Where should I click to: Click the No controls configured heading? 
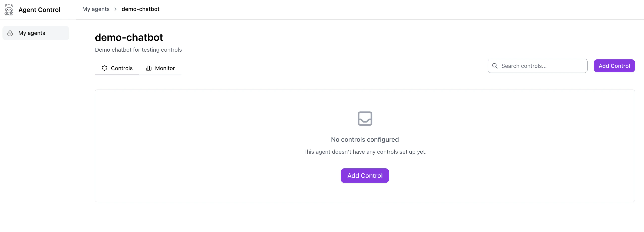365,139
